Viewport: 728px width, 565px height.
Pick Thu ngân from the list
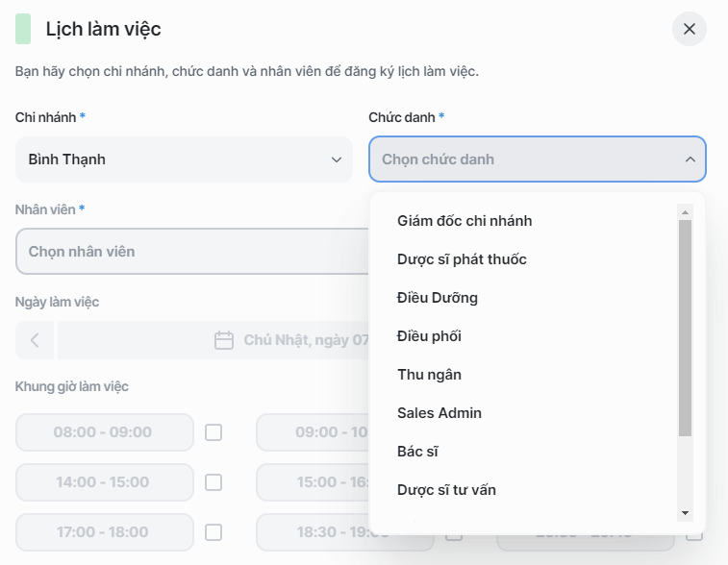point(429,375)
